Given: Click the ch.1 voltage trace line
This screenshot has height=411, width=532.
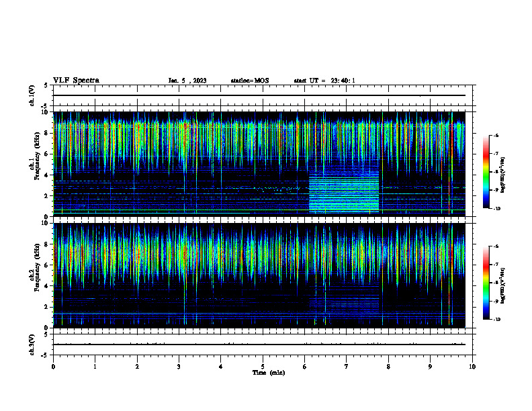Looking at the screenshot, I should pyautogui.click(x=259, y=95).
